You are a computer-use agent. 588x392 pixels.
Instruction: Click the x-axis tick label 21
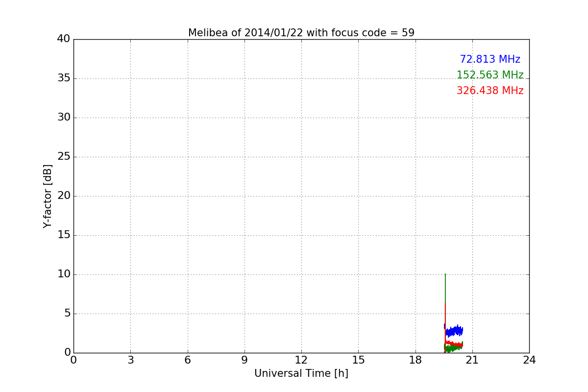(472, 360)
